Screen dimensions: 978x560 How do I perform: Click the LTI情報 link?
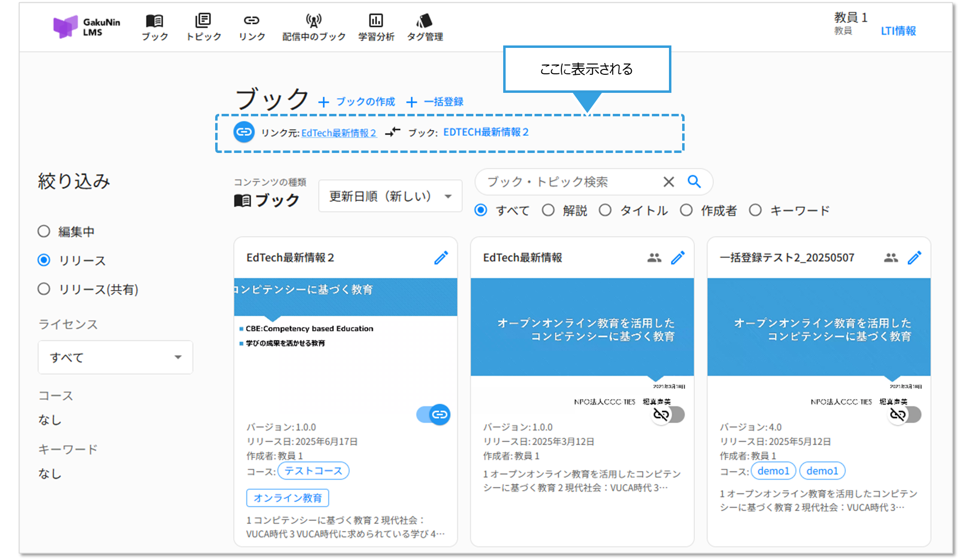pyautogui.click(x=898, y=31)
